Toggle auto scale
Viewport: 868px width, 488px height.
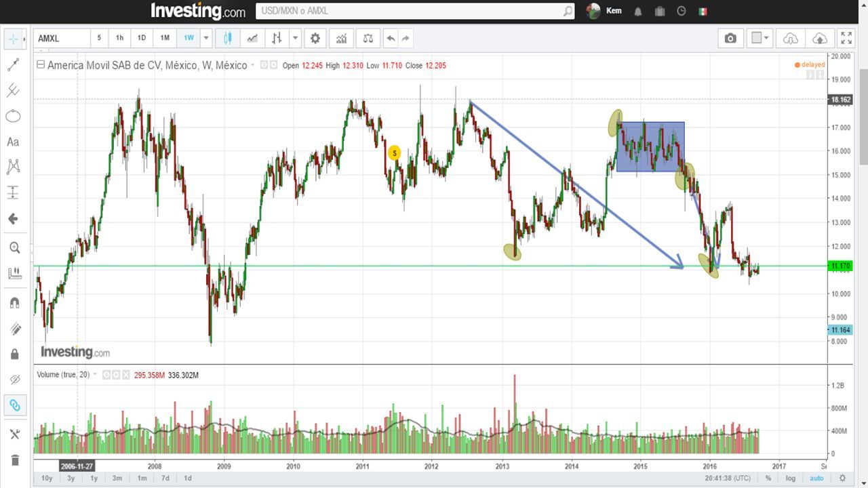point(816,478)
